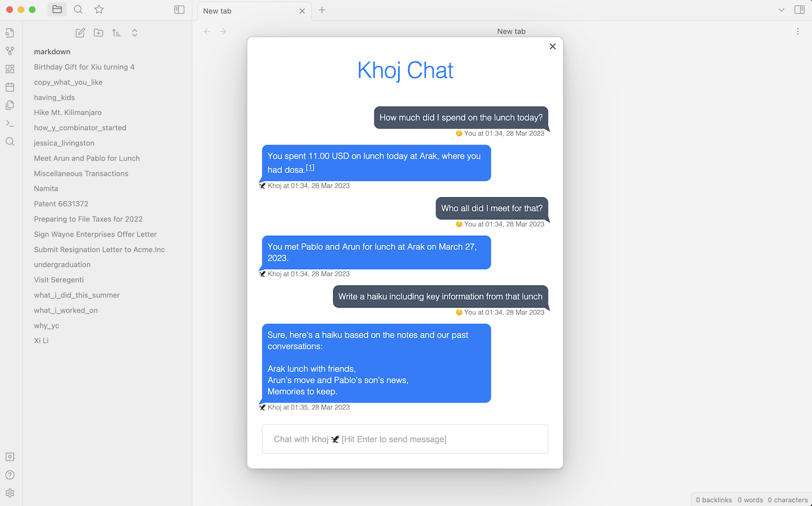Screen dimensions: 812x506
Task: Create a new note with pencil icon
Action: click(x=80, y=33)
